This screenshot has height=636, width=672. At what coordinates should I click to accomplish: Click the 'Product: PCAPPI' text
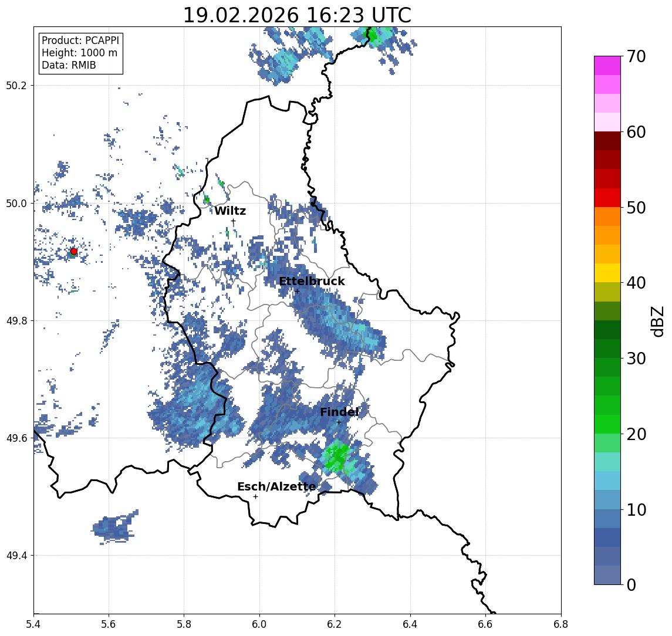[80, 40]
